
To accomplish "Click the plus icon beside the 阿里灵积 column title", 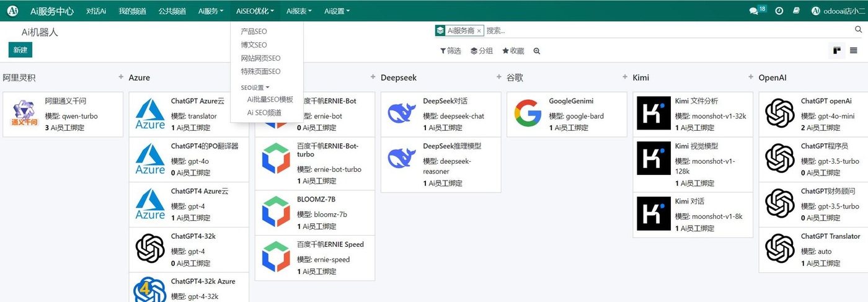I will tap(121, 77).
